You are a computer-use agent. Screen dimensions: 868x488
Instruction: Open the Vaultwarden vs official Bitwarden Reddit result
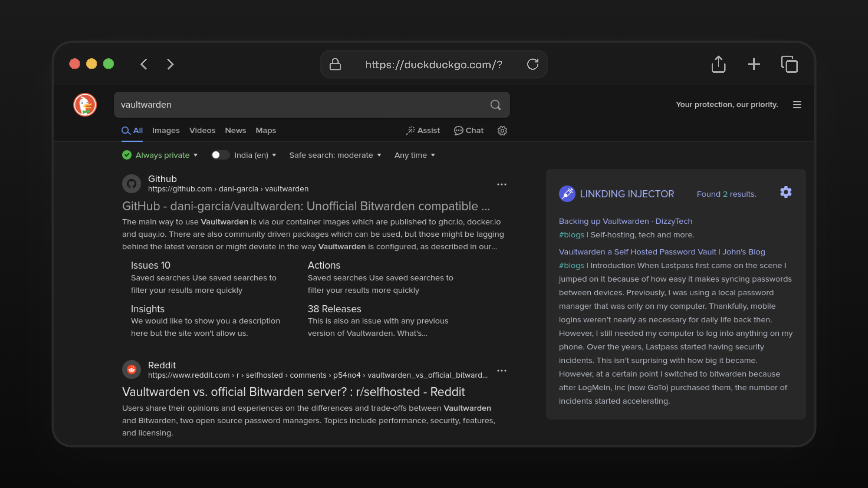point(293,392)
